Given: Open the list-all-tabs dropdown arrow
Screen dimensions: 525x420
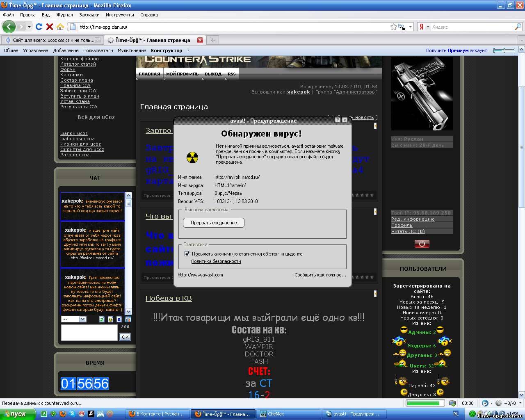Looking at the screenshot, I should click(521, 40).
